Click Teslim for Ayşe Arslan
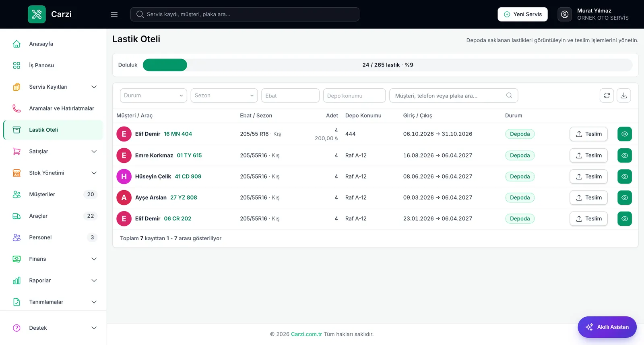The height and width of the screenshot is (345, 644). [588, 197]
